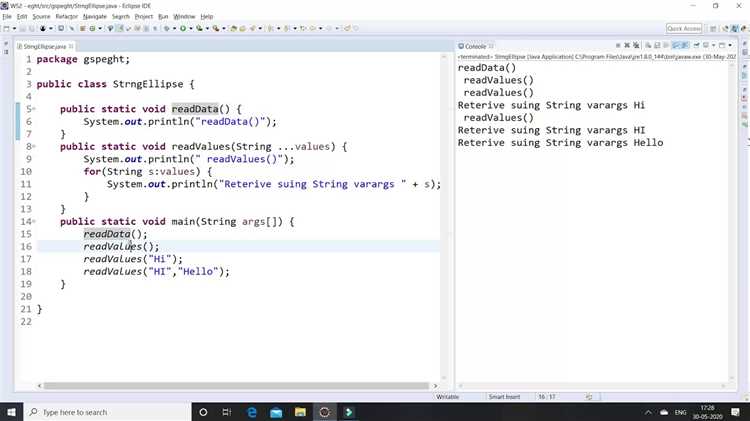
Task: Open the Source menu
Action: coord(41,16)
